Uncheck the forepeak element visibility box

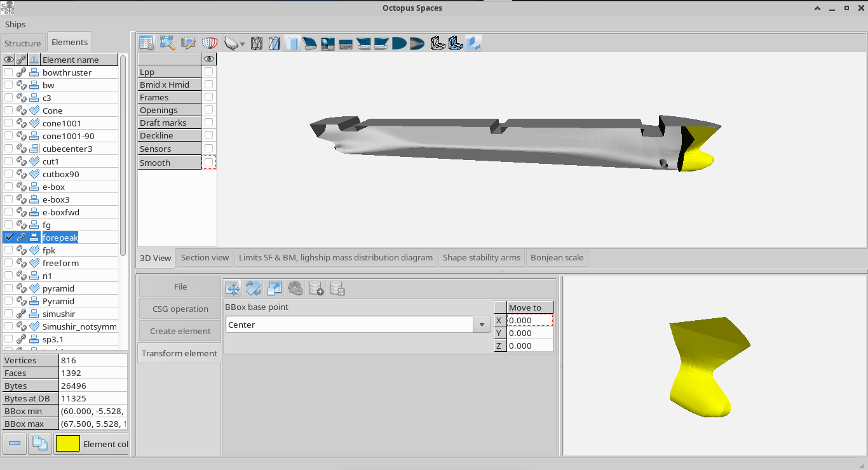[x=9, y=237]
